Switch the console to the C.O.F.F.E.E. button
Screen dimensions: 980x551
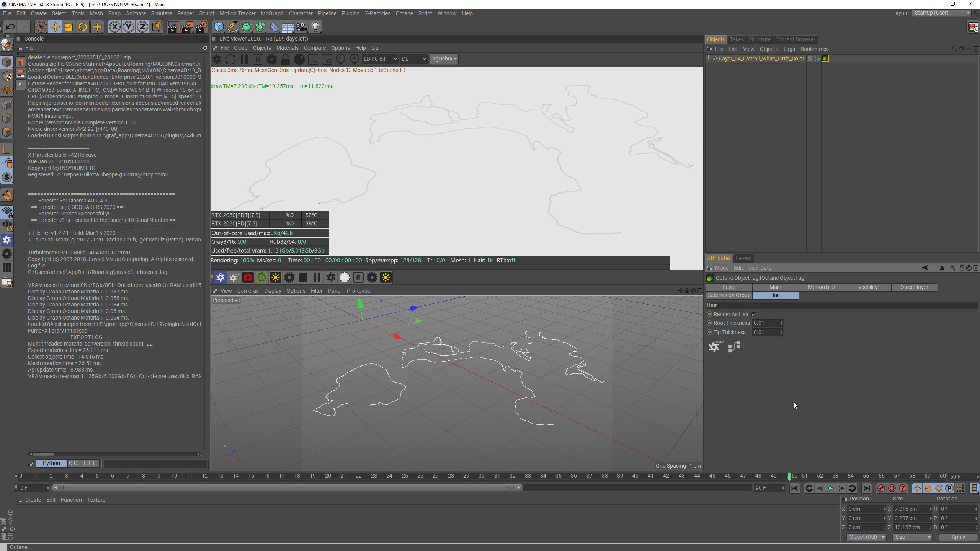tap(83, 463)
